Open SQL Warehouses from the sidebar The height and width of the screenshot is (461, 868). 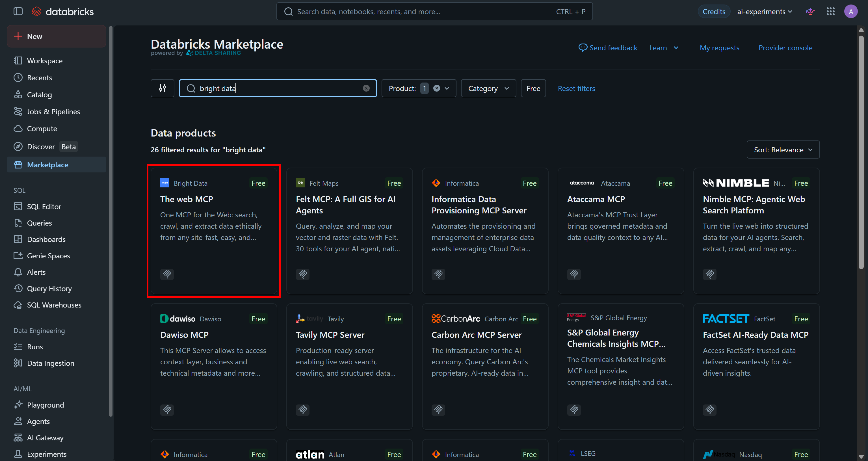click(56, 305)
